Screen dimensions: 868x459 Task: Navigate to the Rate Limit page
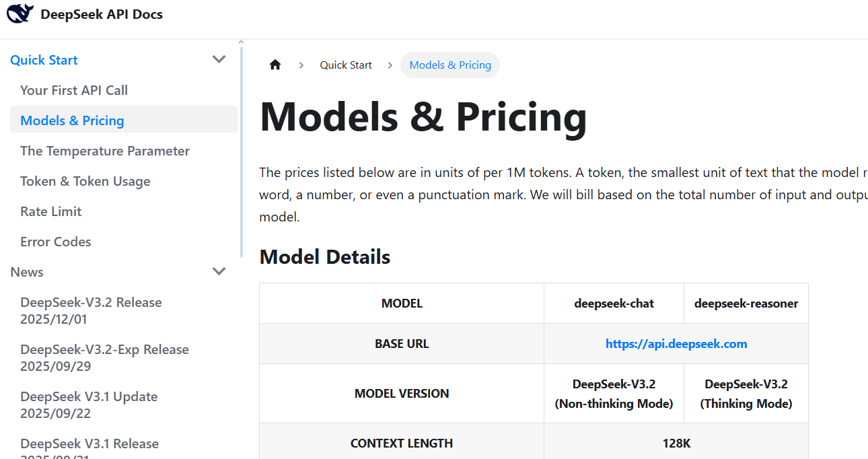[51, 211]
